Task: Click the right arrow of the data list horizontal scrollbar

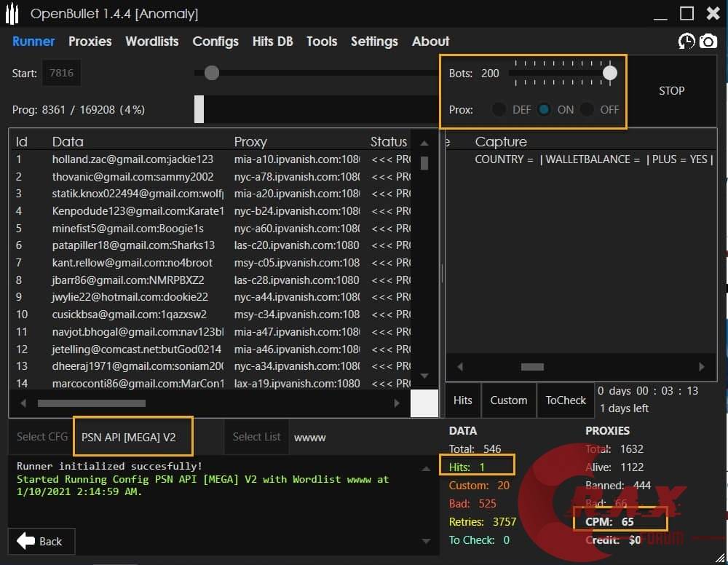Action: click(397, 403)
